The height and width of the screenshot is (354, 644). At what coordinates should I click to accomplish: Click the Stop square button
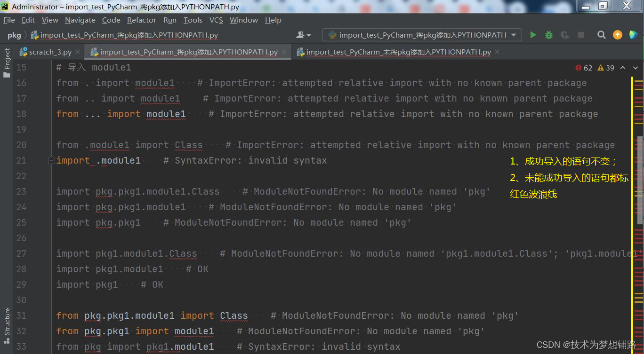tap(581, 35)
